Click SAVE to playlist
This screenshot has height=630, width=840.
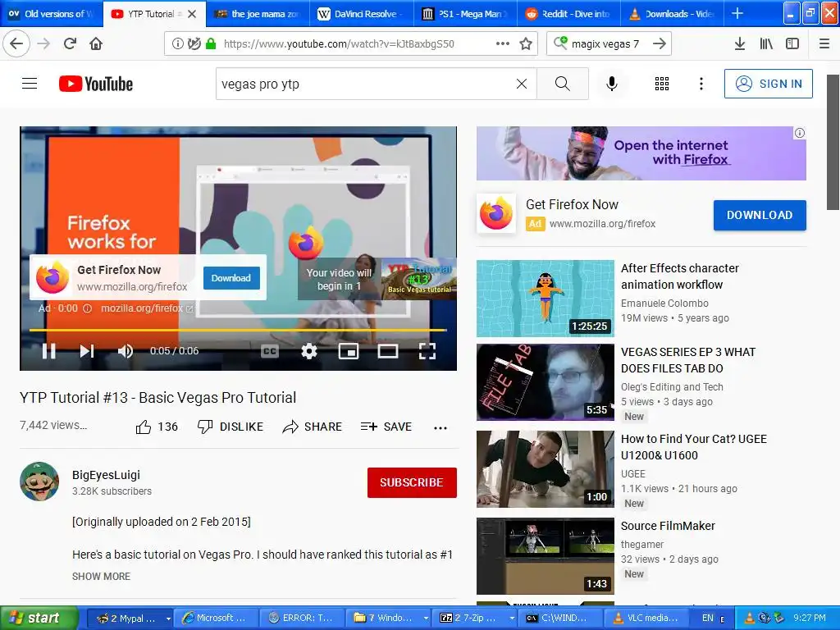(386, 427)
